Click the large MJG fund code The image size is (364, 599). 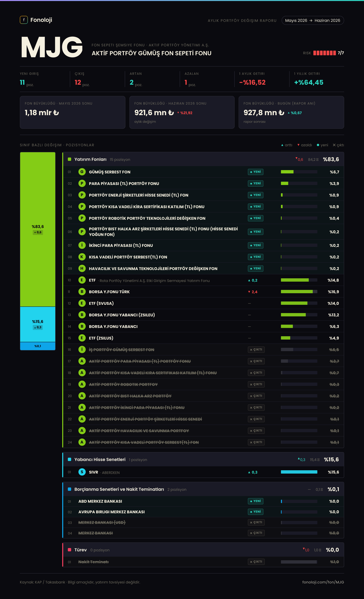52,47
